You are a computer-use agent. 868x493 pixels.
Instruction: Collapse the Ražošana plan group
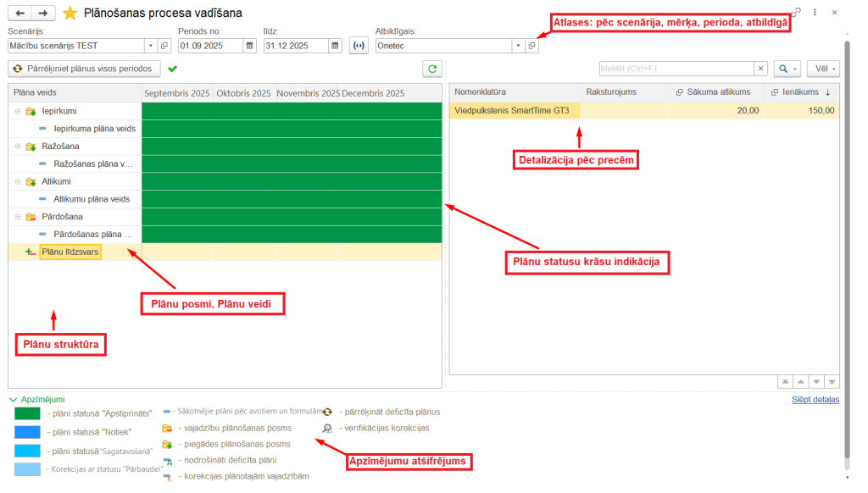point(18,147)
